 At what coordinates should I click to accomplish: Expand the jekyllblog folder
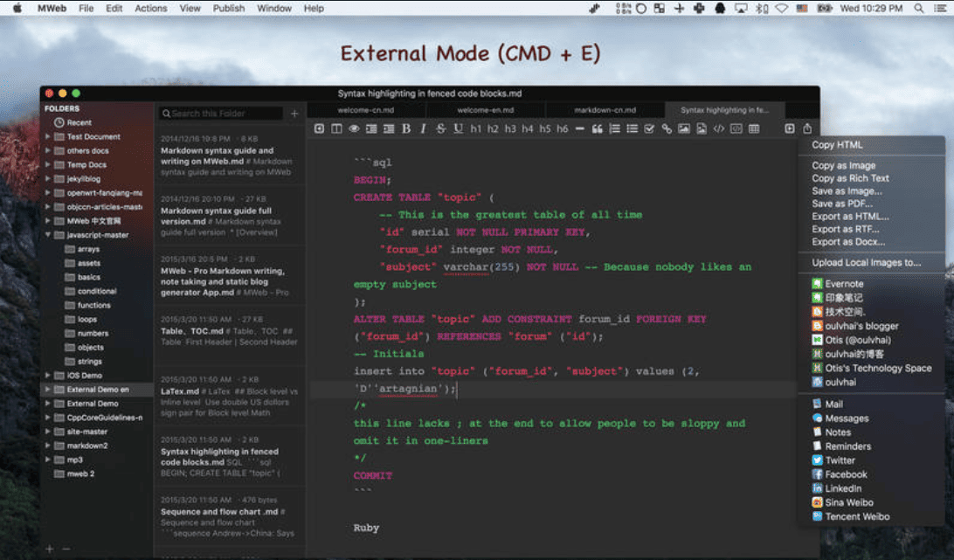coord(47,179)
